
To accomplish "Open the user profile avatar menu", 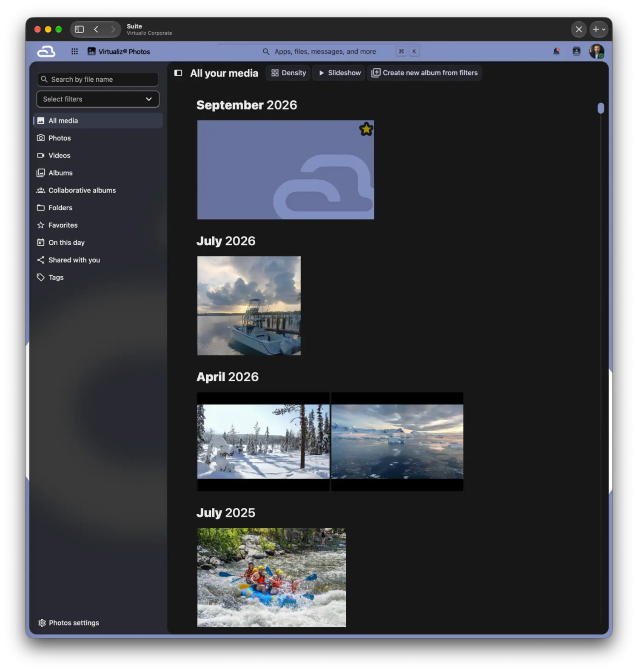I will (596, 51).
